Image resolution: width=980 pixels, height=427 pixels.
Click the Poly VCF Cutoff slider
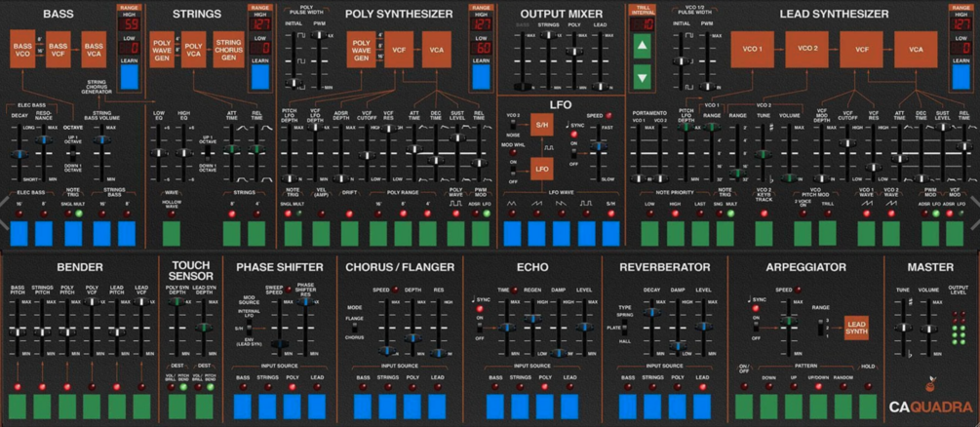(x=365, y=153)
